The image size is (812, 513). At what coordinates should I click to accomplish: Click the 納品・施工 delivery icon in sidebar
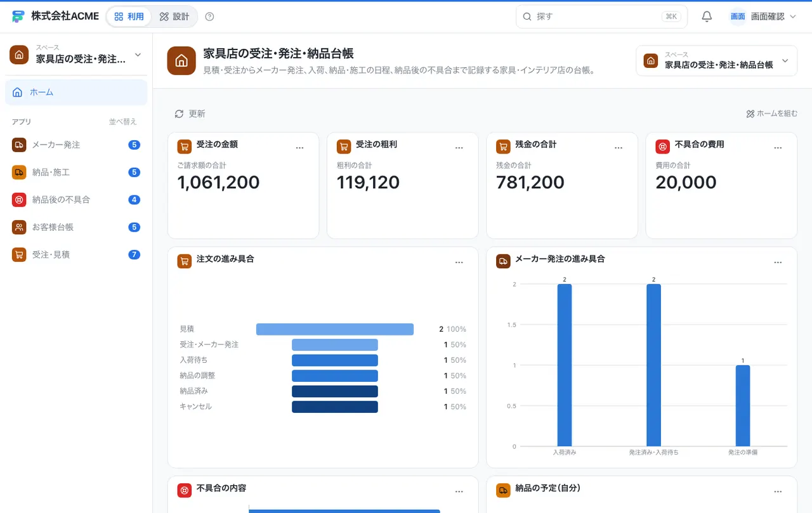tap(19, 172)
